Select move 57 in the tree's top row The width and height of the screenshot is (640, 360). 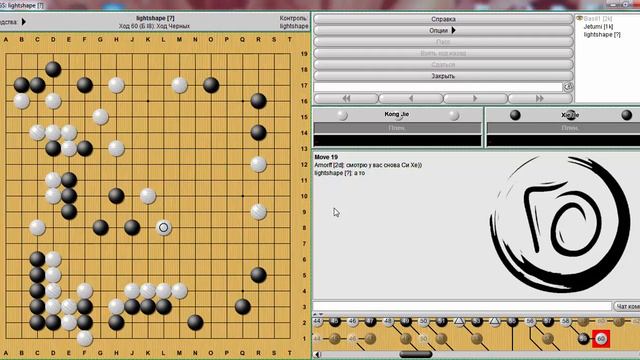click(548, 322)
